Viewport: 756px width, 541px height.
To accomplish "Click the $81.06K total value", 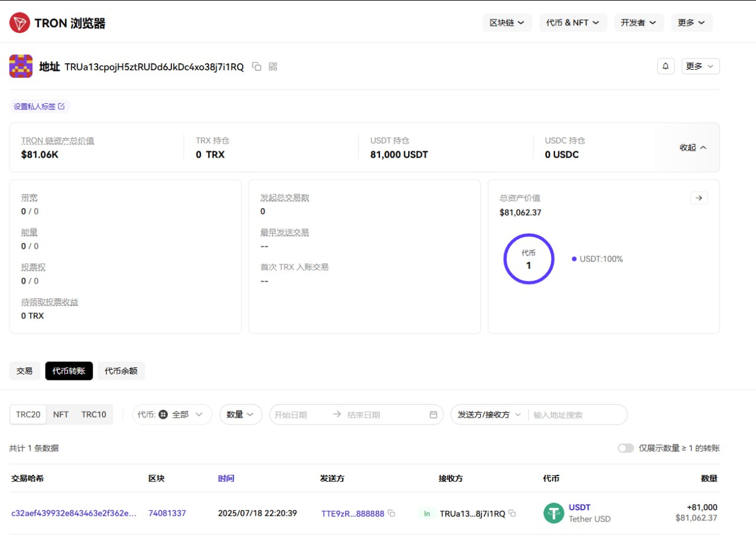I will [40, 155].
